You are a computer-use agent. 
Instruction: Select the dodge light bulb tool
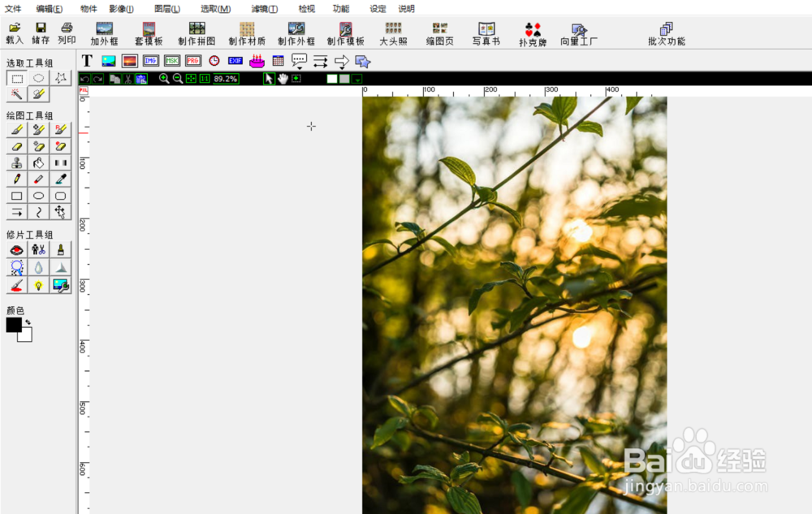tap(39, 285)
